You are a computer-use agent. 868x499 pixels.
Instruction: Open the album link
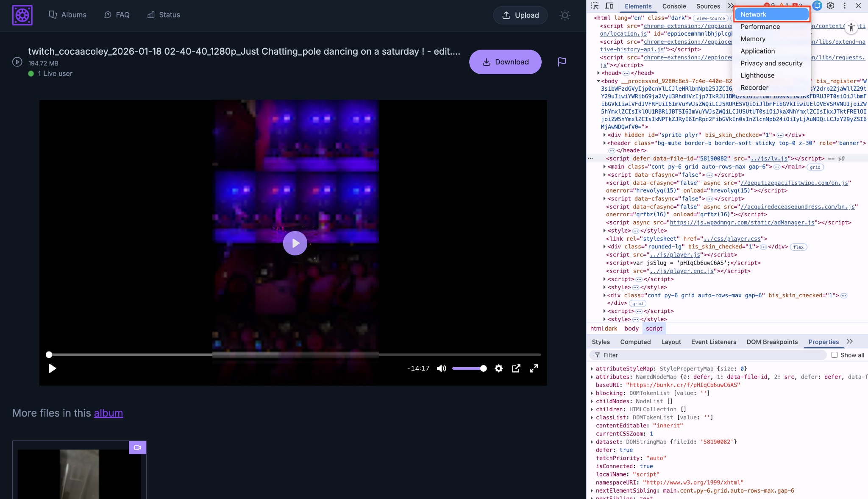pyautogui.click(x=108, y=413)
